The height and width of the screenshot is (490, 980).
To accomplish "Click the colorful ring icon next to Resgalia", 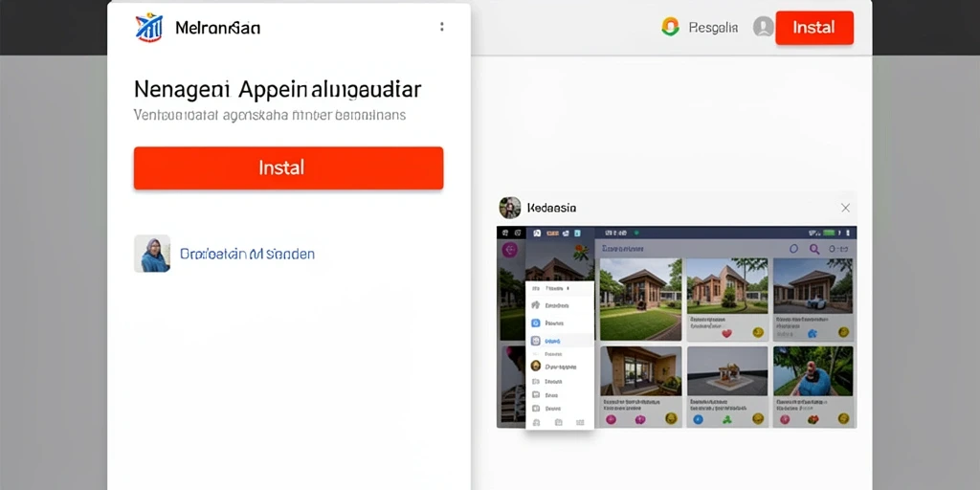I will (x=670, y=27).
